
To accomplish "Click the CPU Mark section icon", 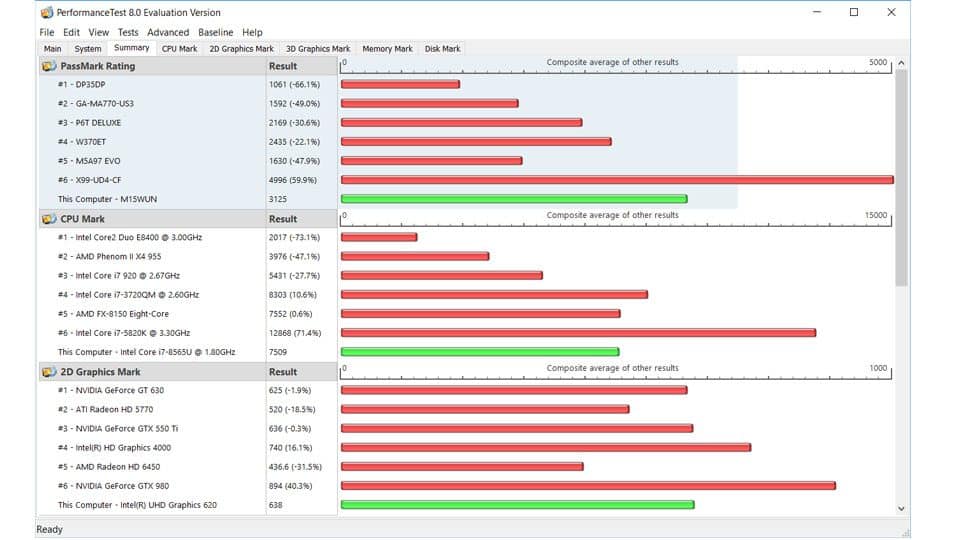I will [49, 219].
